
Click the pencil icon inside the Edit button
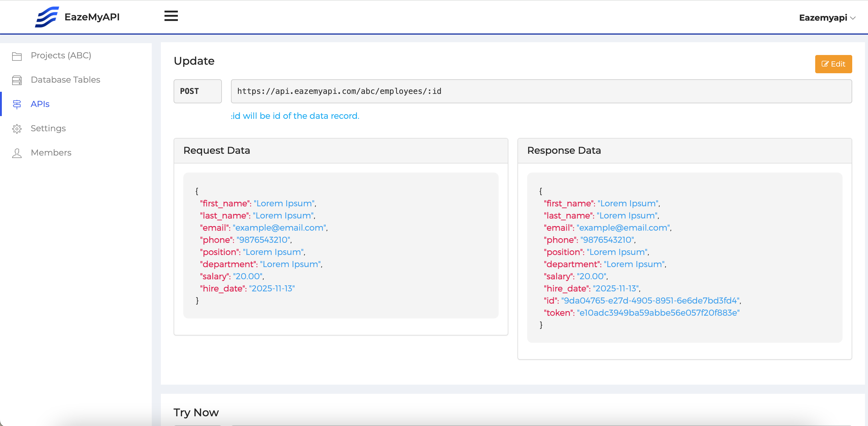point(825,64)
